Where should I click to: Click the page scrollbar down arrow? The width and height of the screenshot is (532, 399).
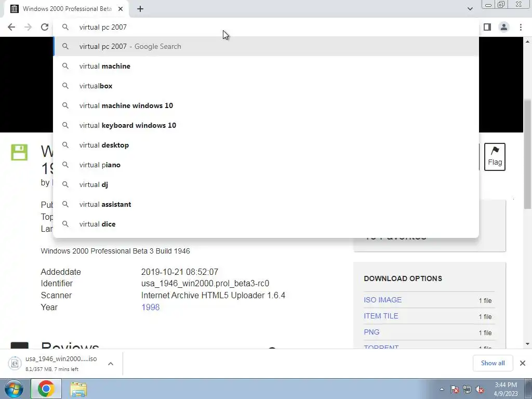[x=528, y=344]
